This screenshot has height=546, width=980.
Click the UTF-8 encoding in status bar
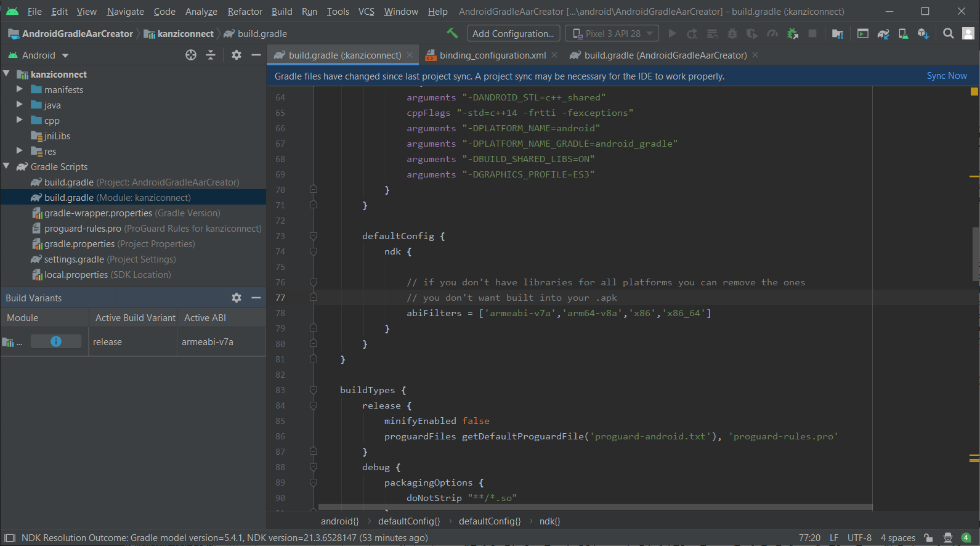point(859,538)
